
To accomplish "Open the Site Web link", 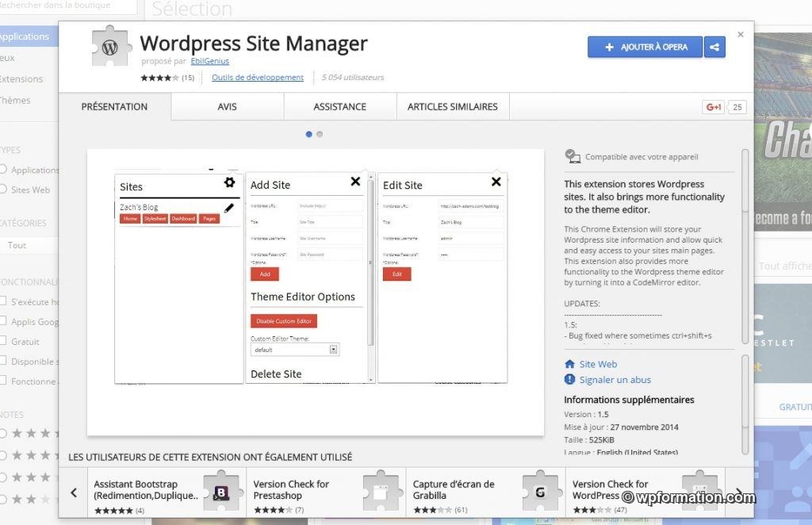I will point(598,364).
